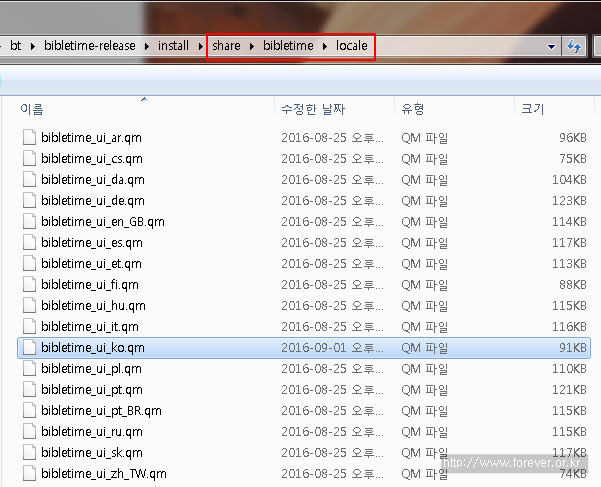Sort files by the 유형 column header
Viewport: 601px width, 487px height.
(x=412, y=109)
